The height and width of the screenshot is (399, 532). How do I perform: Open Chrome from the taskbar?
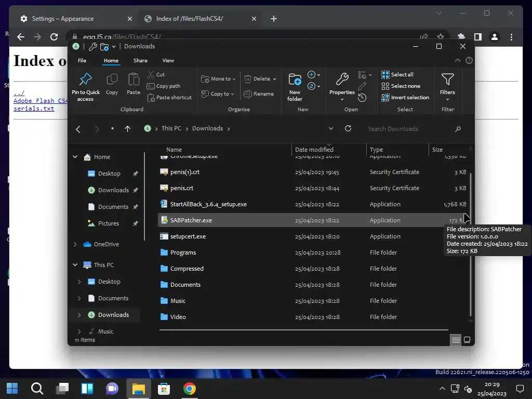pos(190,389)
